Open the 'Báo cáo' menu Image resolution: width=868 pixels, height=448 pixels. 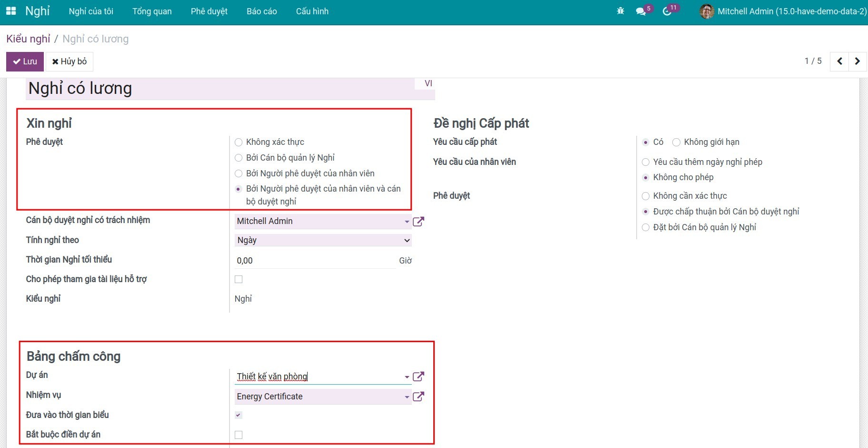click(261, 11)
